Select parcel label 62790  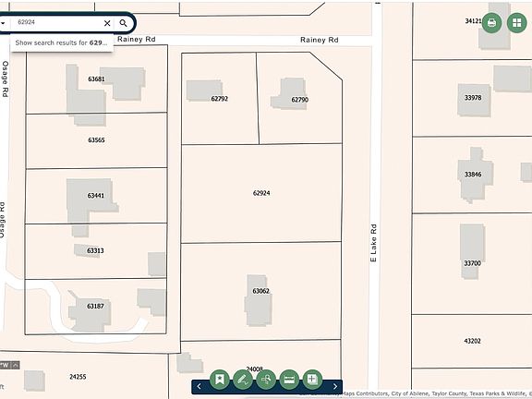[x=300, y=100]
